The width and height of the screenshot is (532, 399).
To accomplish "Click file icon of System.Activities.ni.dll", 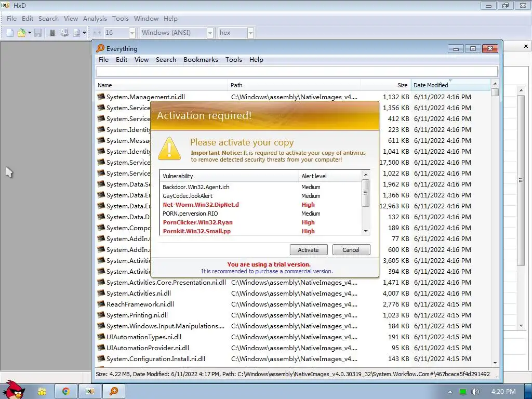I will (x=101, y=294).
